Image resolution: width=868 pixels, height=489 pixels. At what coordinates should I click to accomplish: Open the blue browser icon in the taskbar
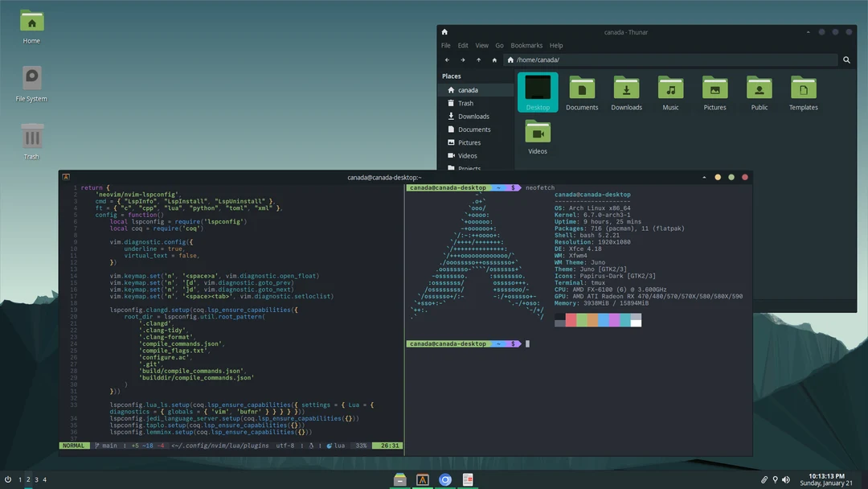pos(445,479)
